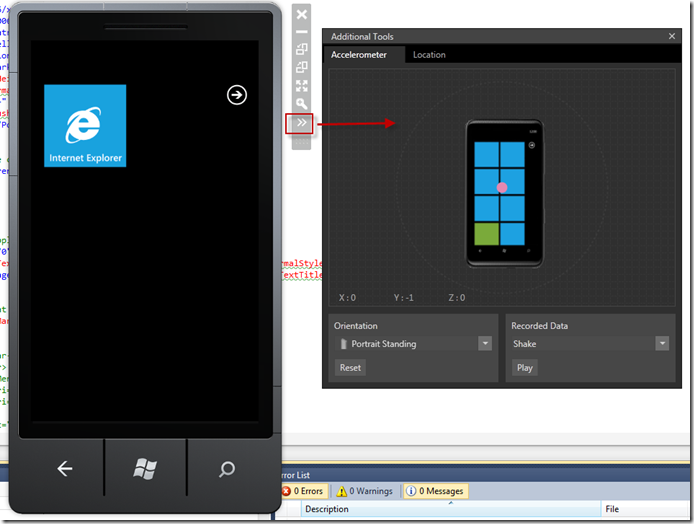
Task: Click the 3D phone model preview
Action: click(505, 193)
